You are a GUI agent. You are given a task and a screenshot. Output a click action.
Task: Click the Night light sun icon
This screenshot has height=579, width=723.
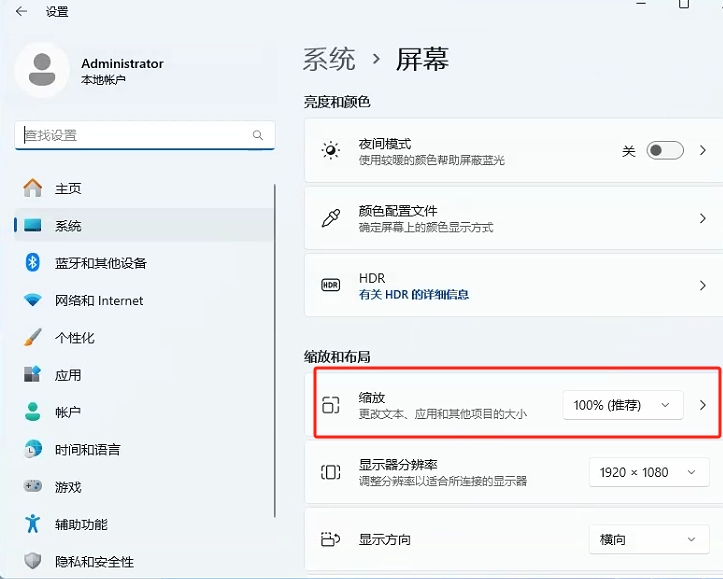pyautogui.click(x=331, y=150)
